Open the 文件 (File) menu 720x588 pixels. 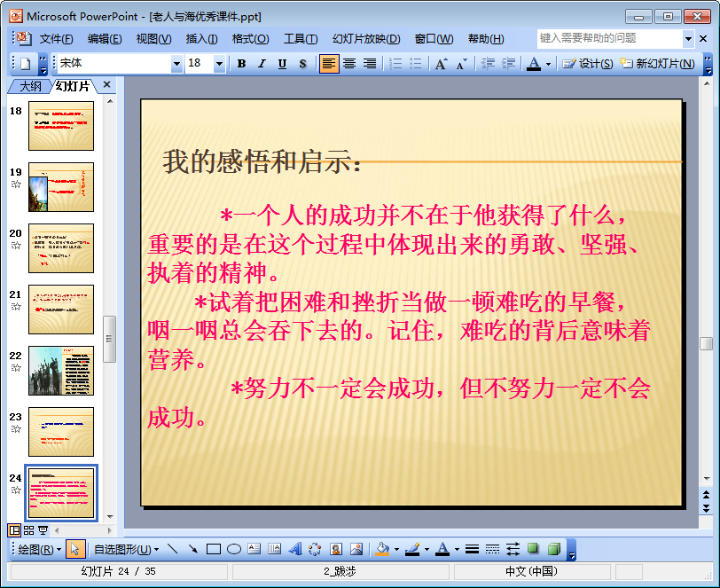56,39
